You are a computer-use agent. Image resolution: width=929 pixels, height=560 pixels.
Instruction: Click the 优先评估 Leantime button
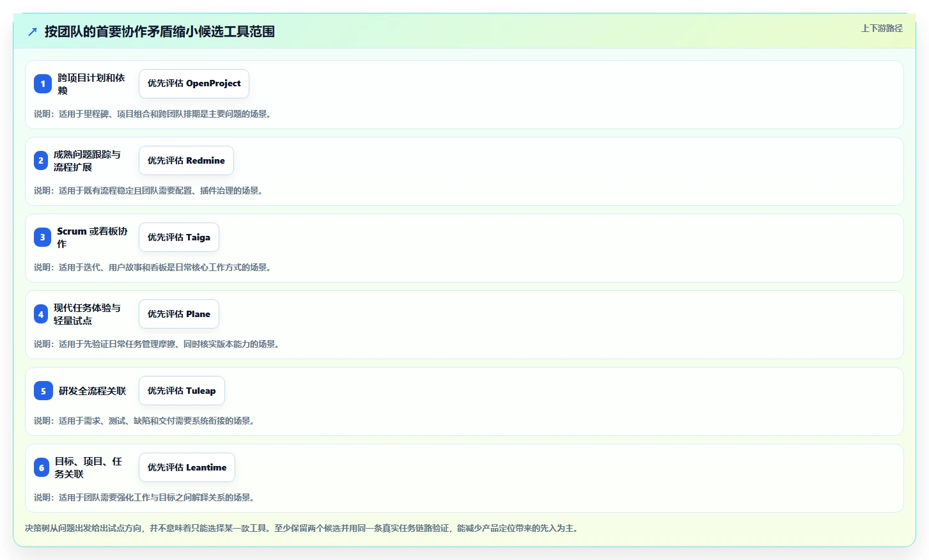pos(187,467)
